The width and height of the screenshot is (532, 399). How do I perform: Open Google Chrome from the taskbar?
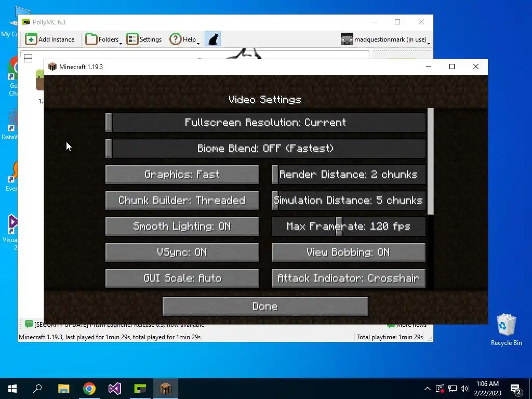tap(89, 389)
